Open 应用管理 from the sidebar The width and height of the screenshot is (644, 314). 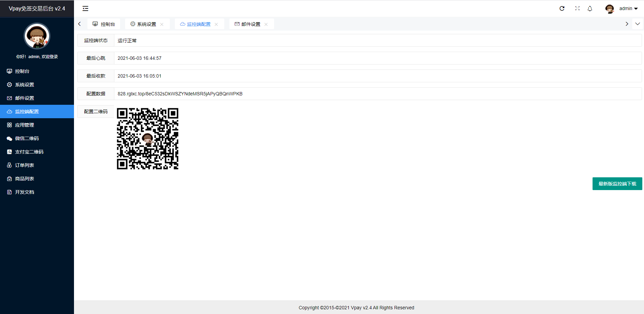point(24,125)
